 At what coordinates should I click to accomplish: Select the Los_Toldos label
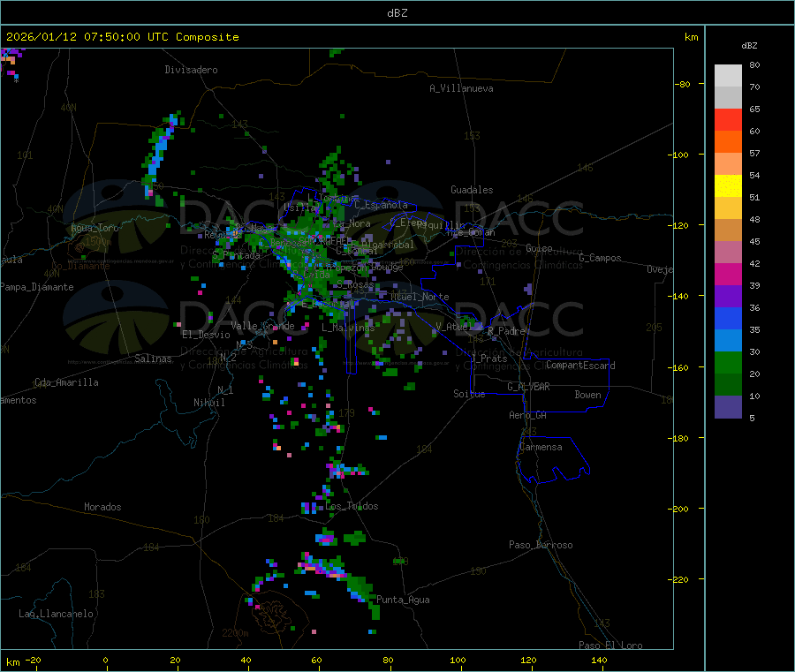pos(352,506)
